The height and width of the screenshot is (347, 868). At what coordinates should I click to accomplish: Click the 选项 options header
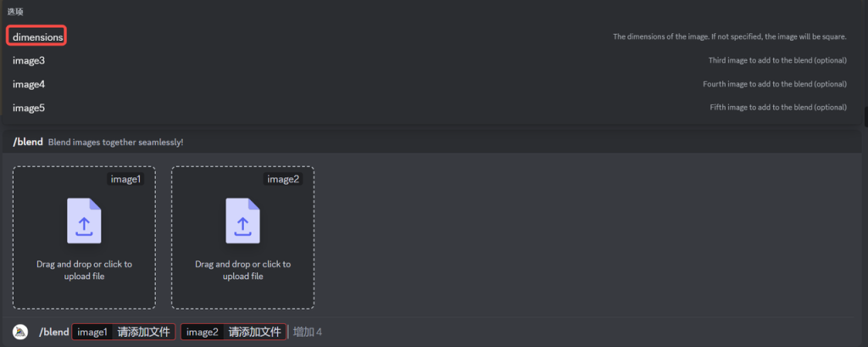[x=15, y=12]
